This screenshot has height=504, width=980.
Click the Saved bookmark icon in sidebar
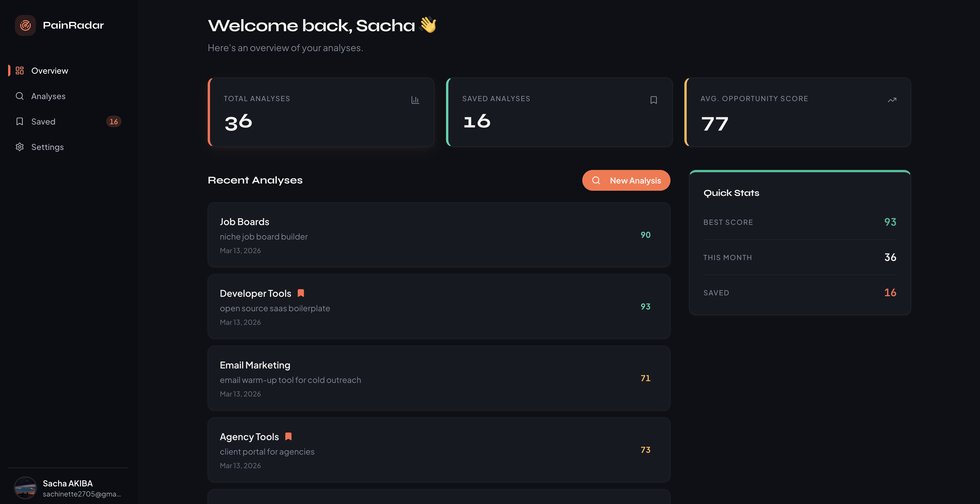point(19,122)
